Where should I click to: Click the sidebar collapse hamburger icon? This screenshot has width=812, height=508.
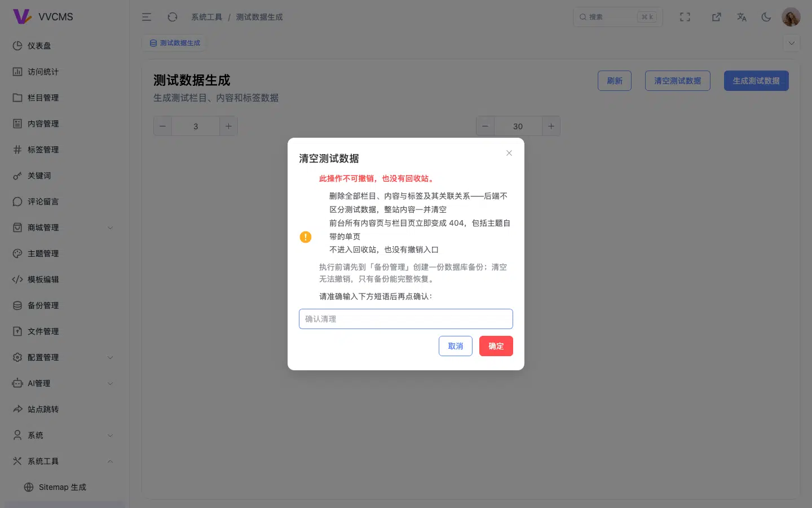click(x=147, y=17)
